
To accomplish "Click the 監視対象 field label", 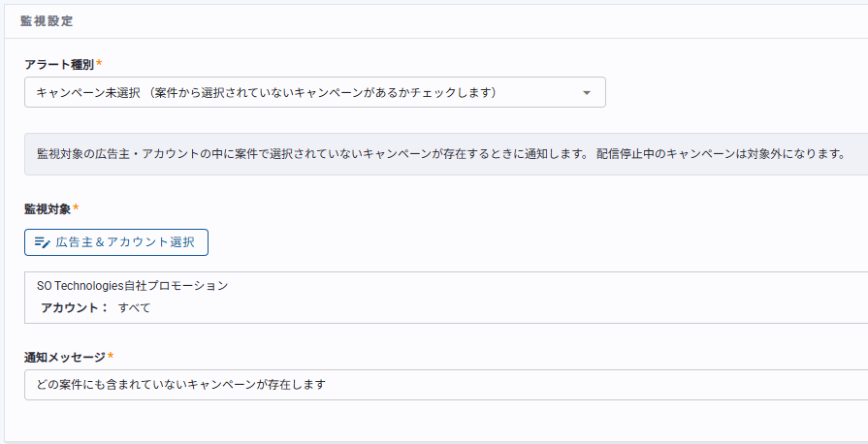I will [48, 208].
